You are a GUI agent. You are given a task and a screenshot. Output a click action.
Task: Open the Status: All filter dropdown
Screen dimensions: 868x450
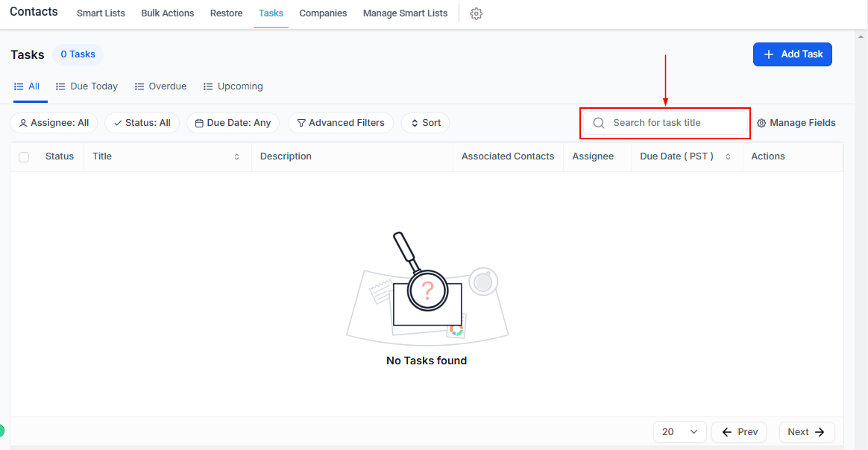click(142, 123)
